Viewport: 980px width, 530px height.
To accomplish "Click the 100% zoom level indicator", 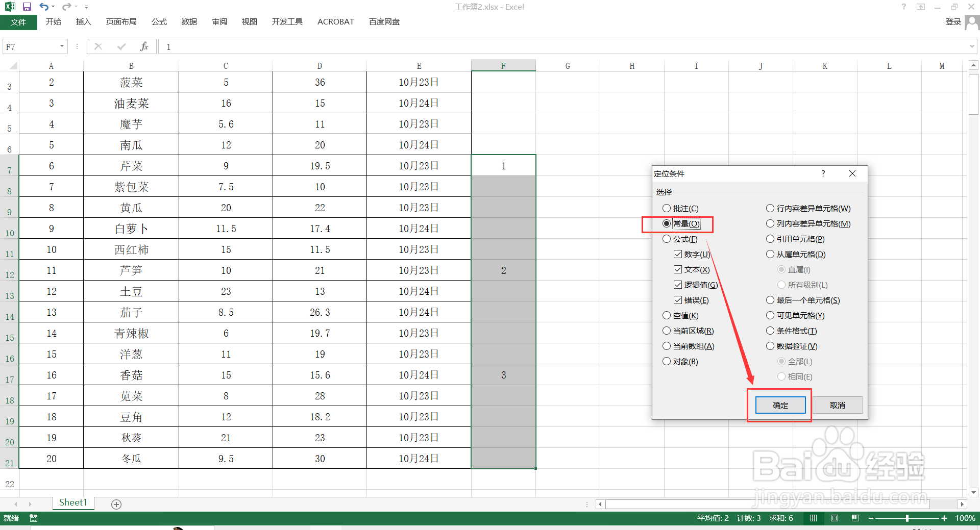I will pos(965,518).
